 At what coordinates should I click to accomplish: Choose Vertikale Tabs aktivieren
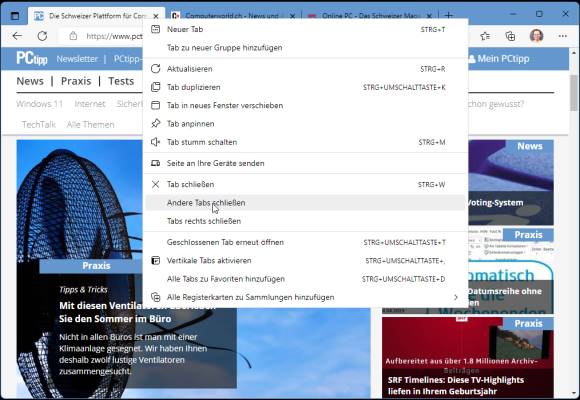(x=305, y=260)
